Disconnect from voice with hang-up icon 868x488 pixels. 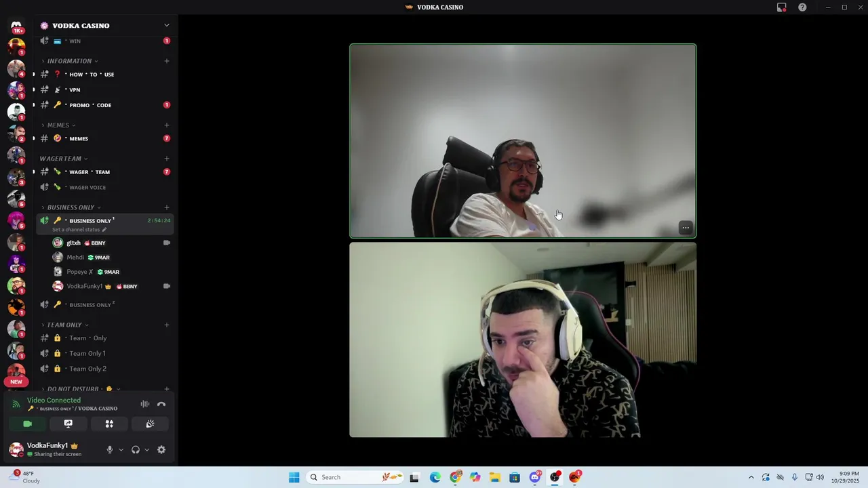pyautogui.click(x=161, y=404)
